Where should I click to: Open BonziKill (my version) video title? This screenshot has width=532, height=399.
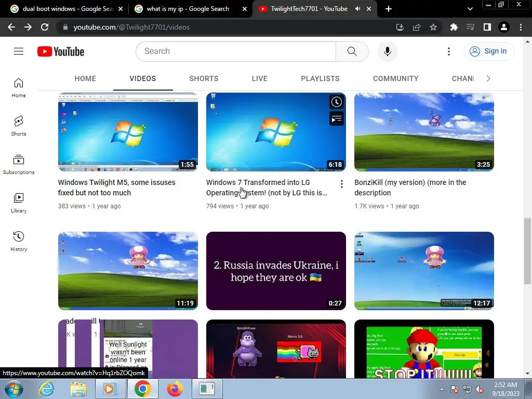click(410, 187)
